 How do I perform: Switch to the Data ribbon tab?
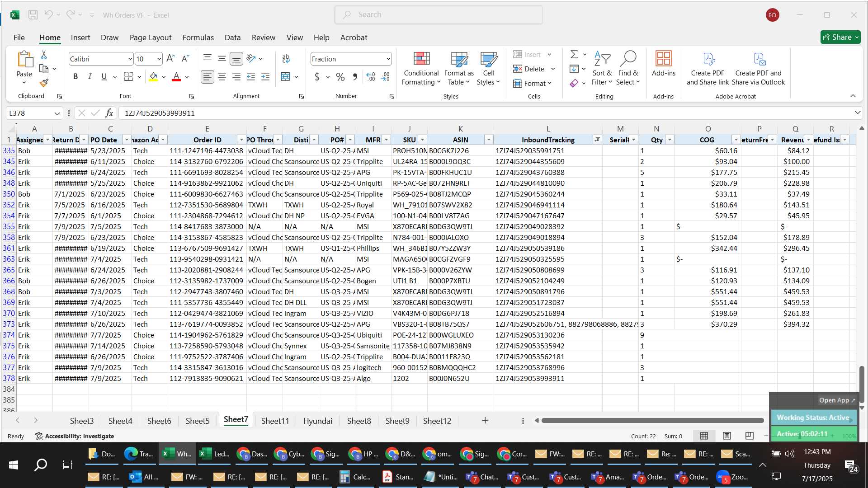tap(232, 38)
